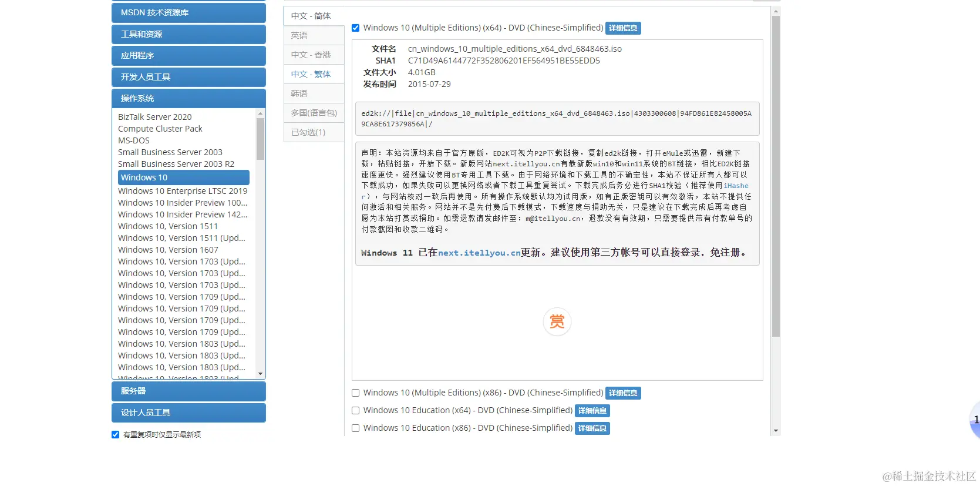Check Windows 10 Education x64 checkbox
The height and width of the screenshot is (486, 980).
click(355, 410)
